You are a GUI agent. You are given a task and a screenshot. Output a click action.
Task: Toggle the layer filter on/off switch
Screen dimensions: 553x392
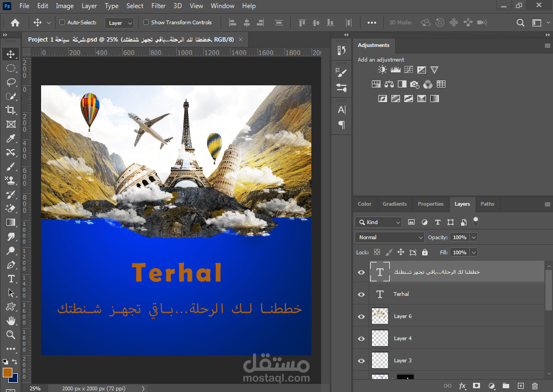[x=475, y=221]
